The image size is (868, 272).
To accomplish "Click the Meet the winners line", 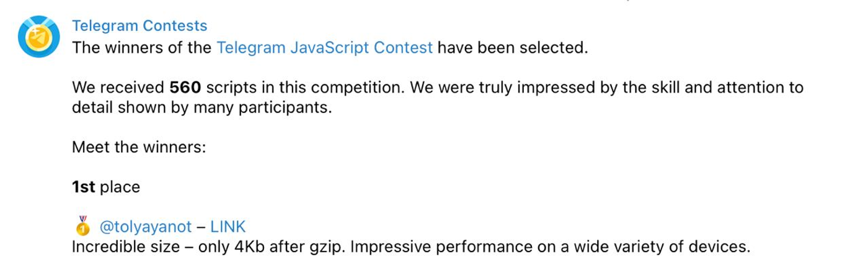I will [138, 147].
